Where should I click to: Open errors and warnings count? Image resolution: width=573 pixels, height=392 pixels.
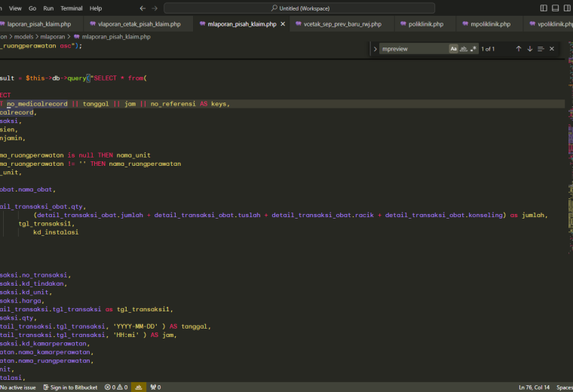[x=116, y=387]
